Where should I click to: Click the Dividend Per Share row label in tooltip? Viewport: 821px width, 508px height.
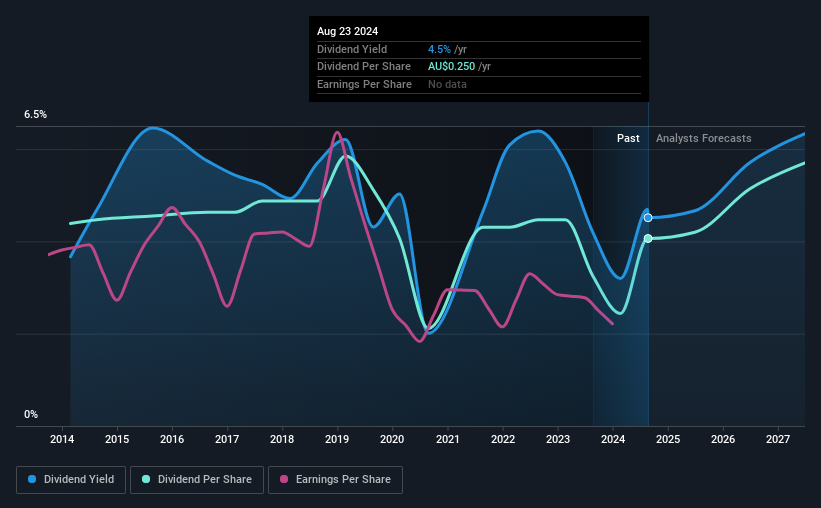point(363,67)
